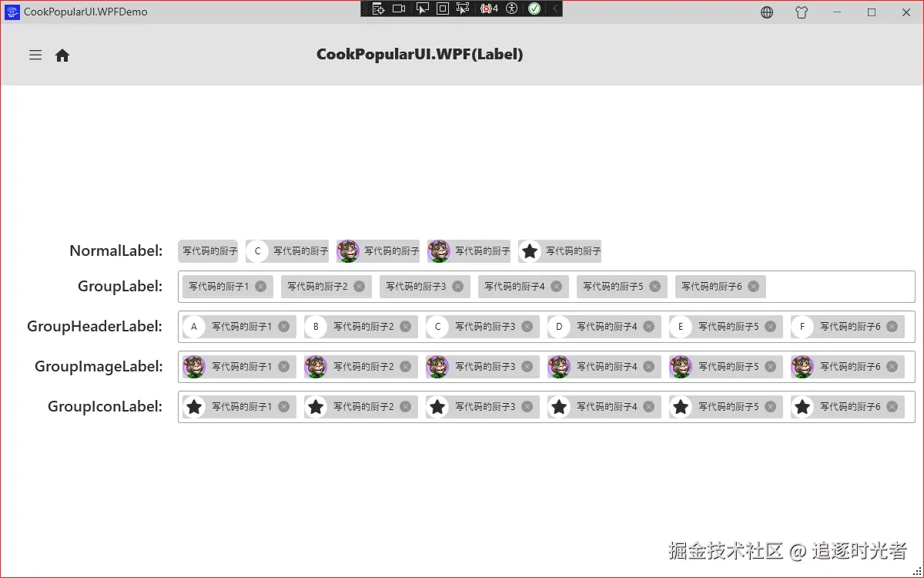Click header circle E in GroupHeaderLabel
Image resolution: width=924 pixels, height=578 pixels.
pos(681,327)
